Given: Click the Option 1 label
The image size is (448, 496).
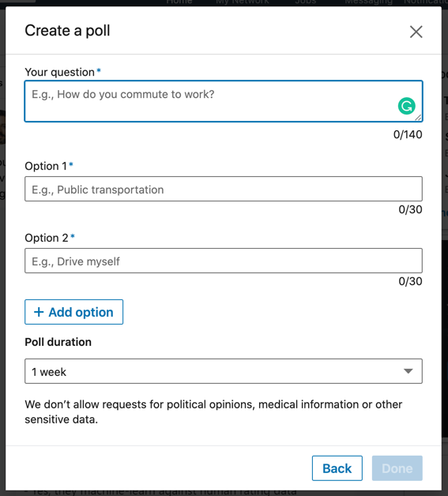Looking at the screenshot, I should click(x=46, y=166).
